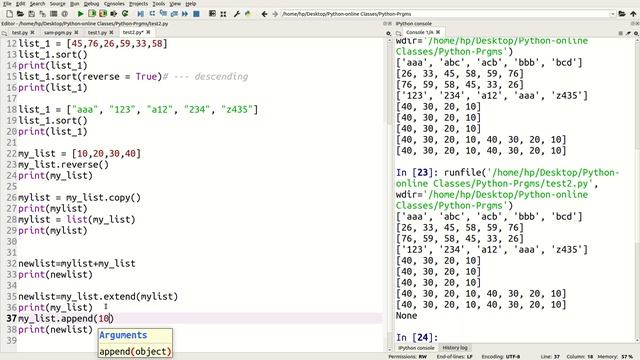Click the In [24] console prompt
Image resolution: width=640 pixels, height=360 pixels.
coord(417,338)
